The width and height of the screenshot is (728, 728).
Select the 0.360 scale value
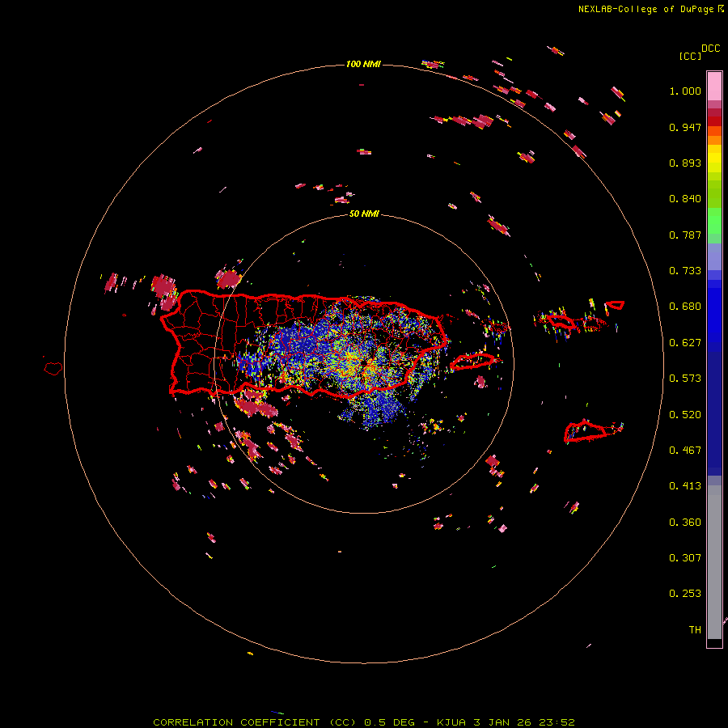[685, 523]
